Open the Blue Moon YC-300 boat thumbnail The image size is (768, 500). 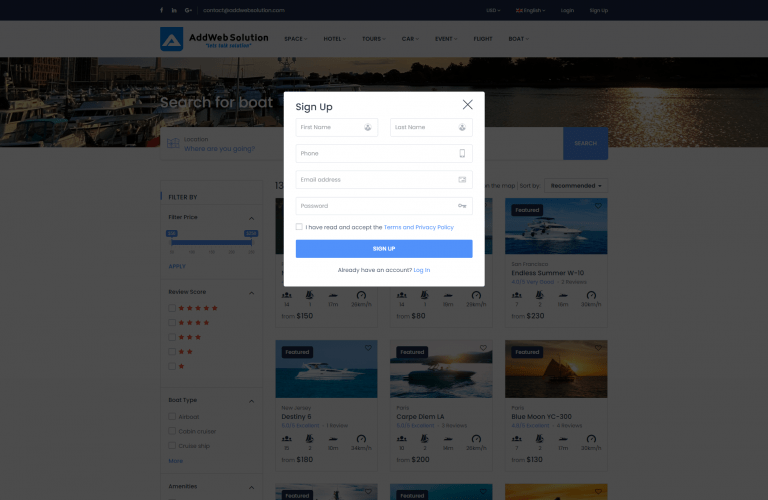click(x=556, y=369)
